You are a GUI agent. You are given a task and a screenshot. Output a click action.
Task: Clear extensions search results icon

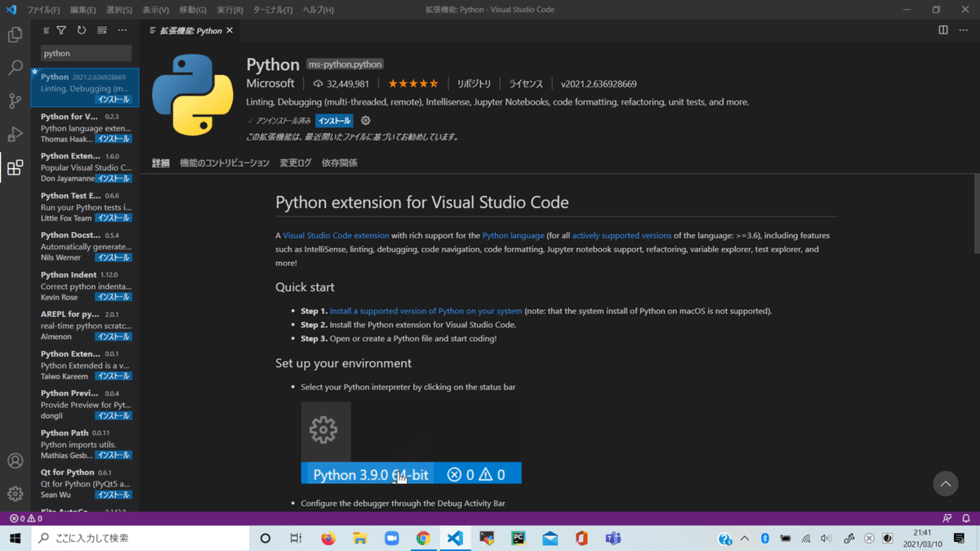coord(102,30)
